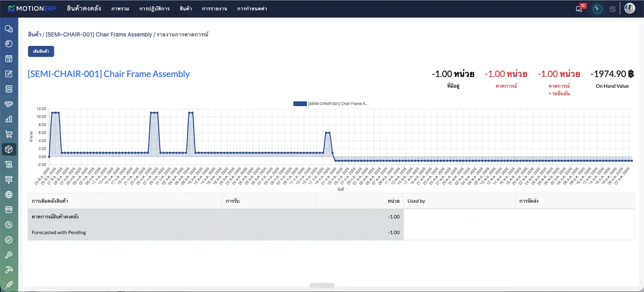Screen dimensions: 644x292
Task: Click the 12.00 y-axis label on chart
Action: click(41, 109)
